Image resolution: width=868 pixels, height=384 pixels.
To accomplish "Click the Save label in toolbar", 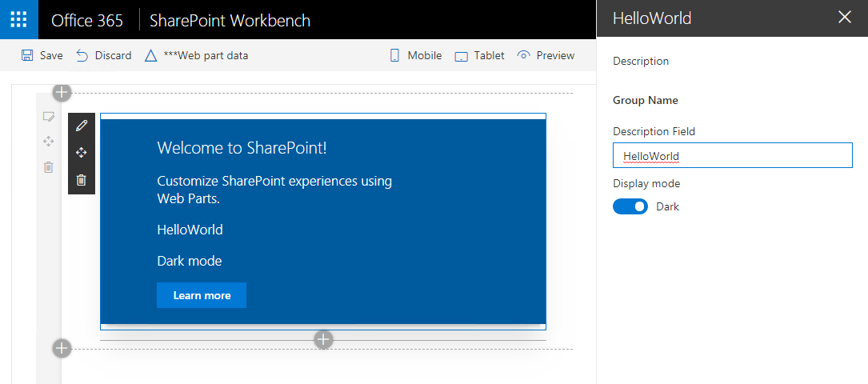I will point(51,55).
